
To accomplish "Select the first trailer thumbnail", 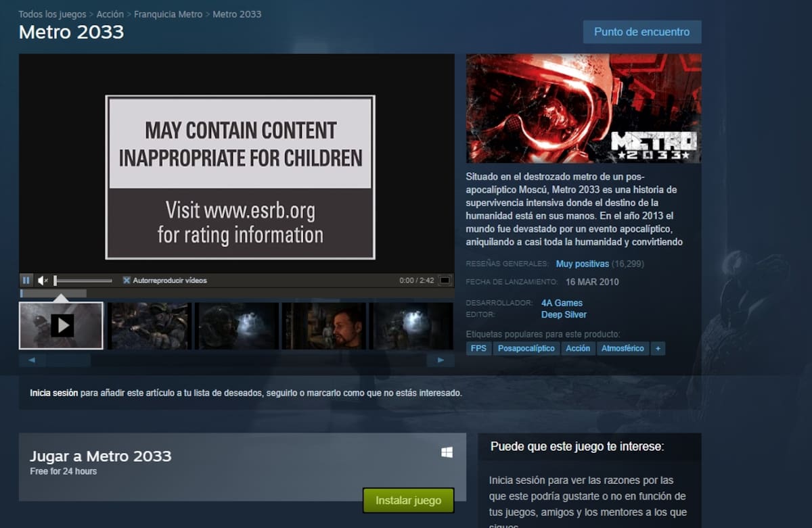I will click(61, 325).
